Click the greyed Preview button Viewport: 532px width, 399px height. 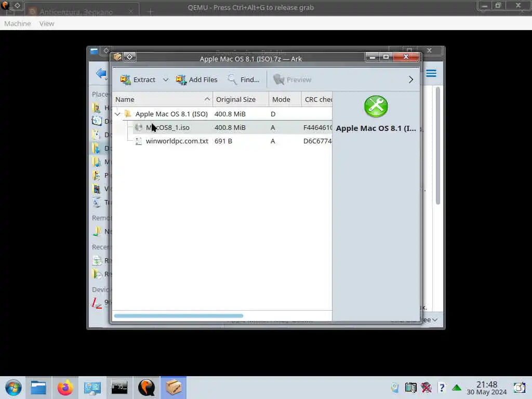click(x=292, y=79)
